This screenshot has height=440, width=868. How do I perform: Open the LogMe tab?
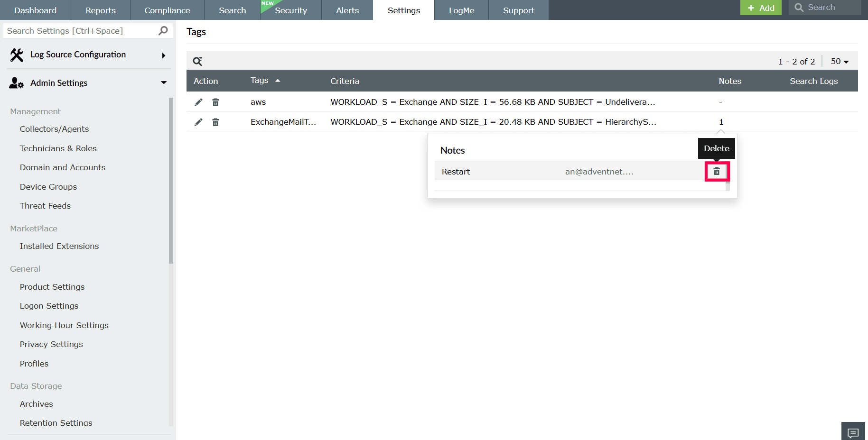coord(462,10)
